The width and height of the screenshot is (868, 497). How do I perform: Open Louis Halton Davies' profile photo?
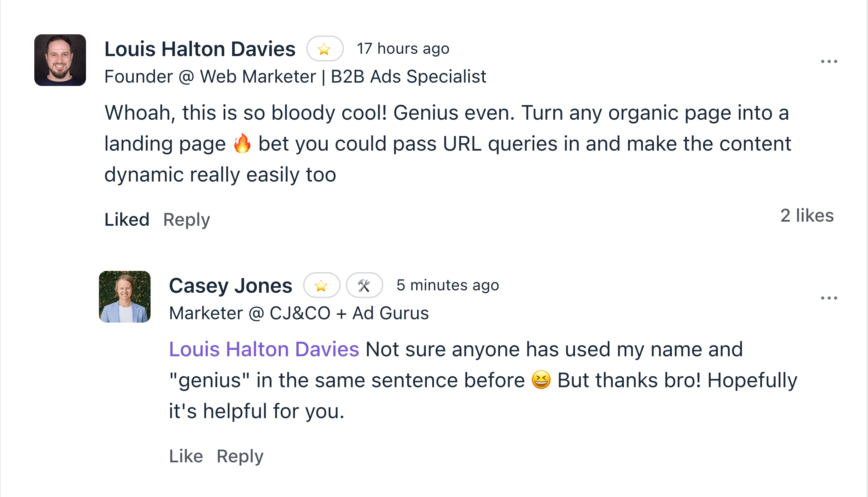click(x=60, y=60)
